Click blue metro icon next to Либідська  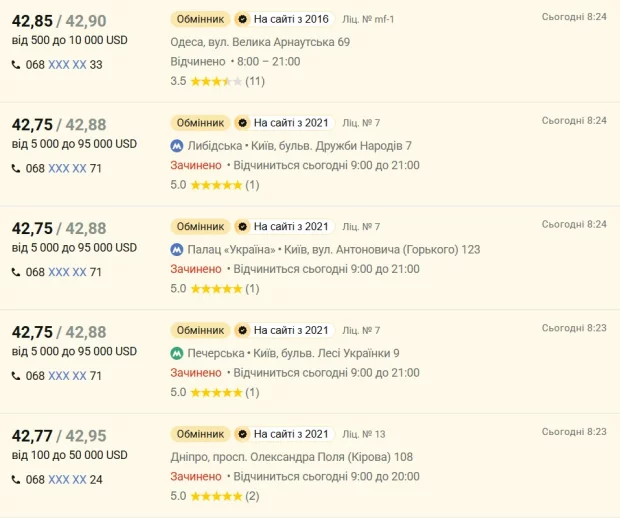(177, 146)
